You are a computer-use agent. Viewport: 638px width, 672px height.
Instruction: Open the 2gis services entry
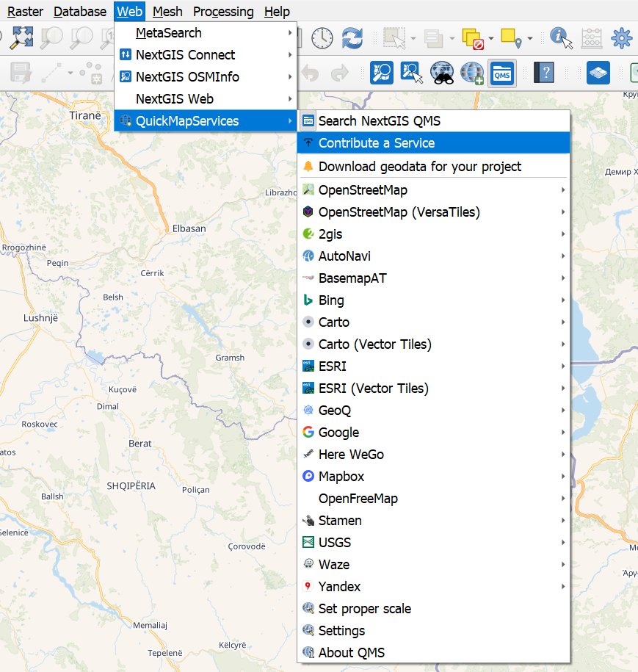434,234
